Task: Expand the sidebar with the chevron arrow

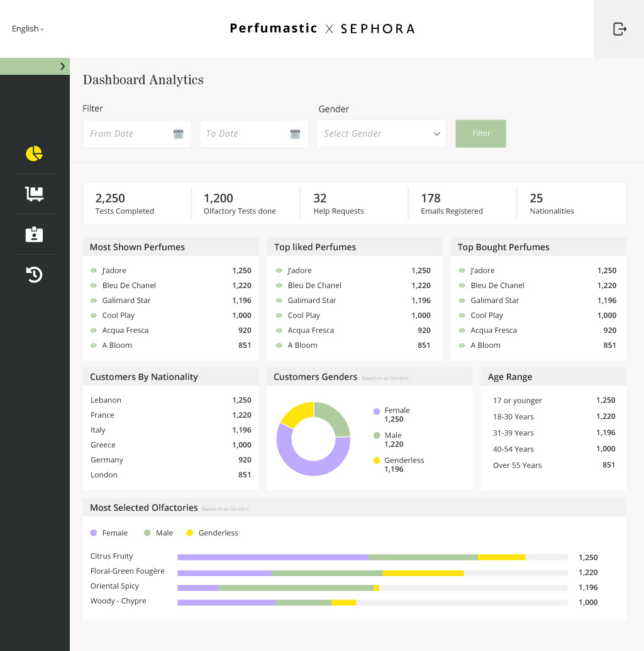Action: click(x=62, y=66)
